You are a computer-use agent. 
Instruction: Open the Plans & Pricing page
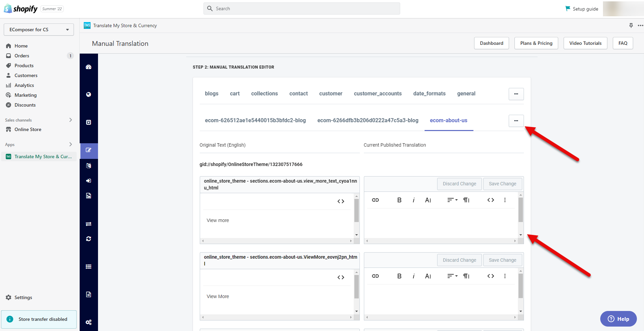(x=536, y=43)
